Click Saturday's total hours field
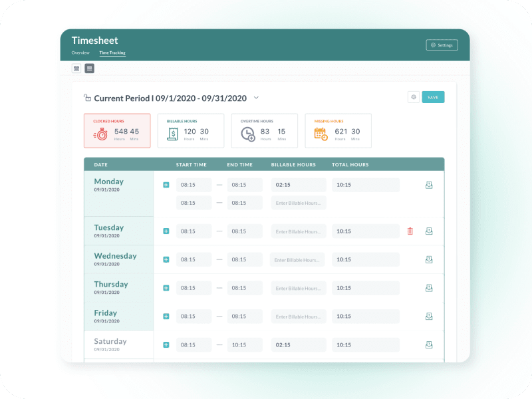Screen dimensions: 532x399 coord(365,344)
